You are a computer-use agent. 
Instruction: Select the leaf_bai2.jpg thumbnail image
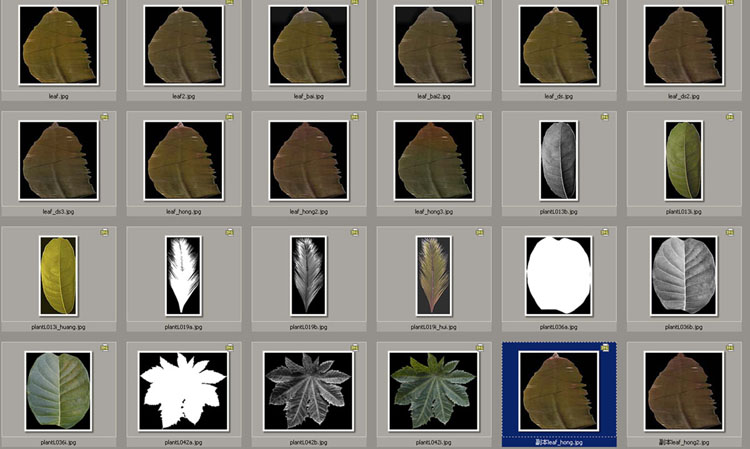pos(434,45)
